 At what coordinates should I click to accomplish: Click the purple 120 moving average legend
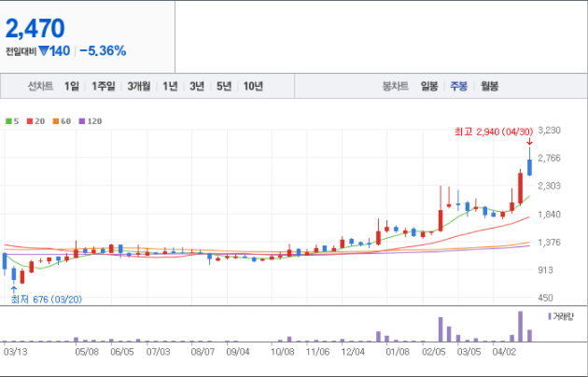click(x=91, y=121)
